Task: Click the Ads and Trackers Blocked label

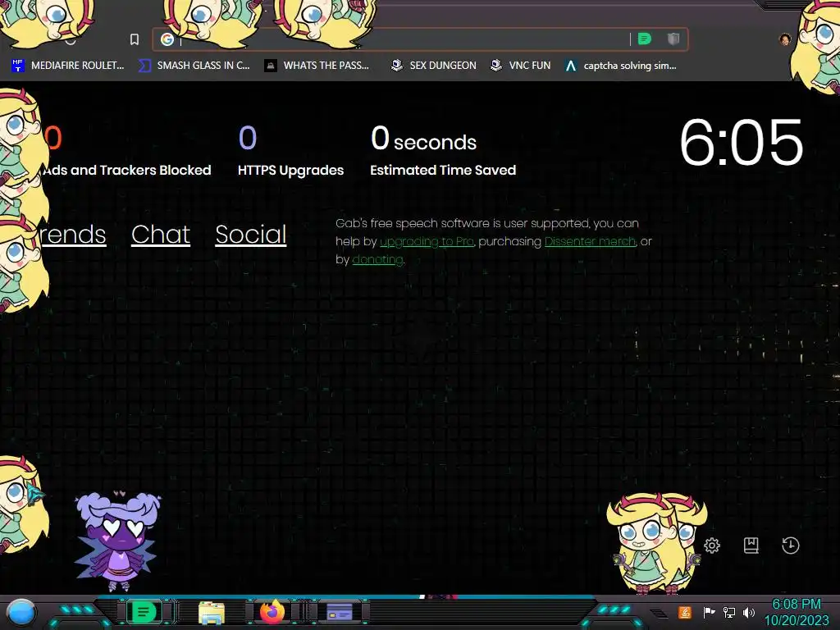Action: (127, 171)
